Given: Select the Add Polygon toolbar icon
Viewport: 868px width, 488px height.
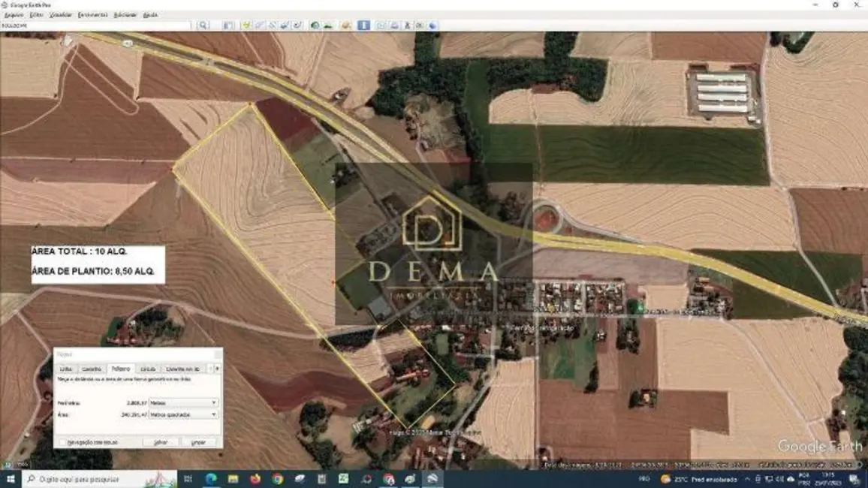Looking at the screenshot, I should tap(259, 26).
